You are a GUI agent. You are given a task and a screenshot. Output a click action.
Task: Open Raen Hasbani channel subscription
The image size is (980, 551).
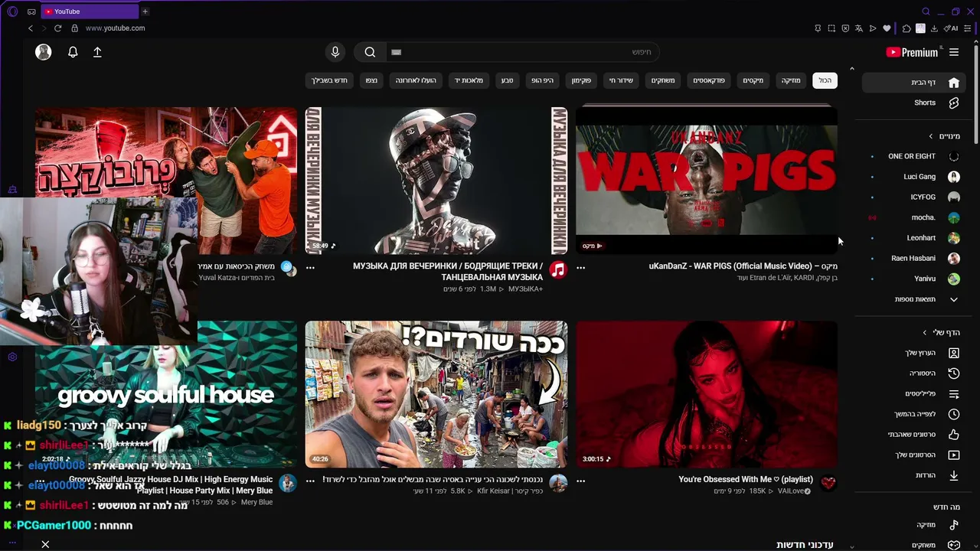click(x=916, y=258)
